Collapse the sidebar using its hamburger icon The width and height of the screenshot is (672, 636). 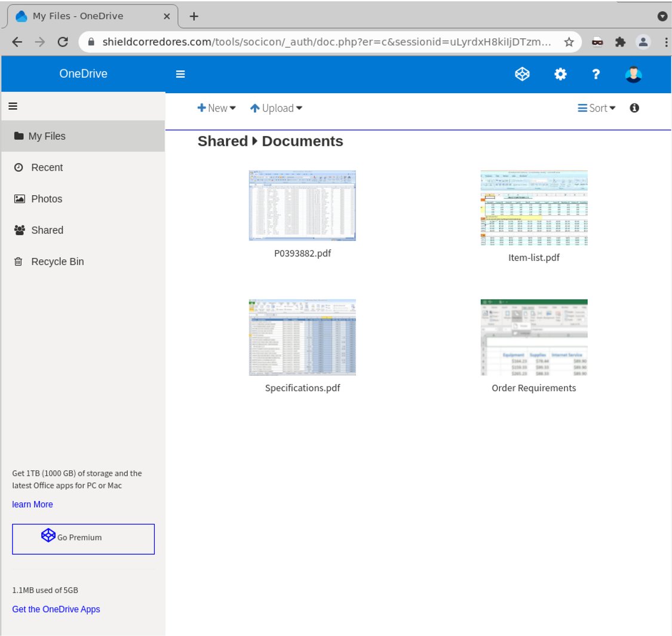coord(13,106)
